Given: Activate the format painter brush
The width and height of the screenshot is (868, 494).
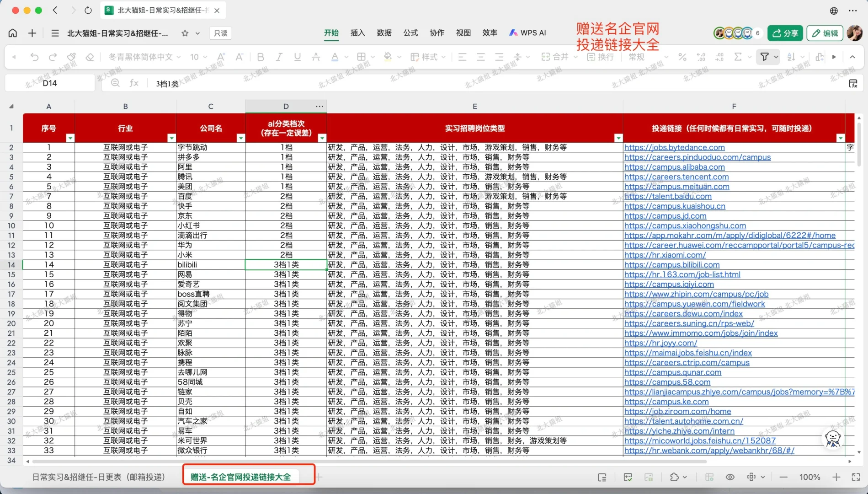Looking at the screenshot, I should click(x=71, y=57).
